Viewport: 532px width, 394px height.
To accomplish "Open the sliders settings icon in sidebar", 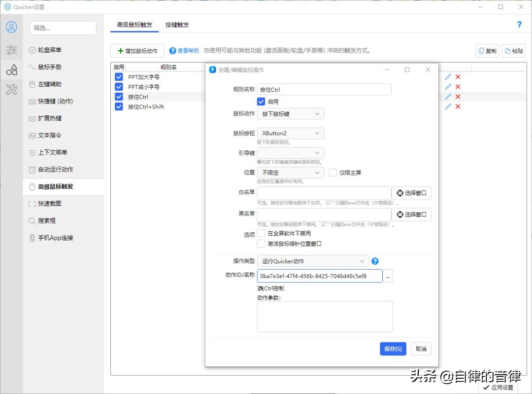I will 11,50.
